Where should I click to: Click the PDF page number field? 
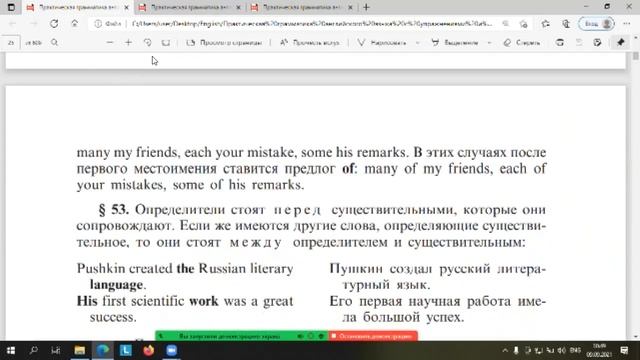[x=11, y=42]
